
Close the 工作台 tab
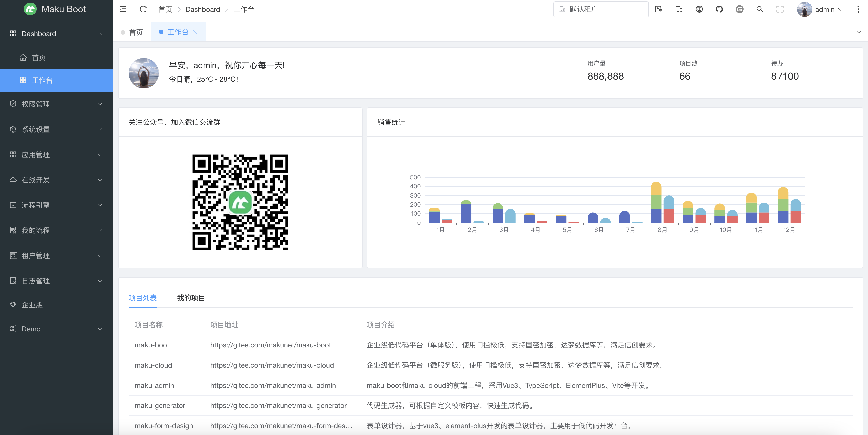click(195, 32)
